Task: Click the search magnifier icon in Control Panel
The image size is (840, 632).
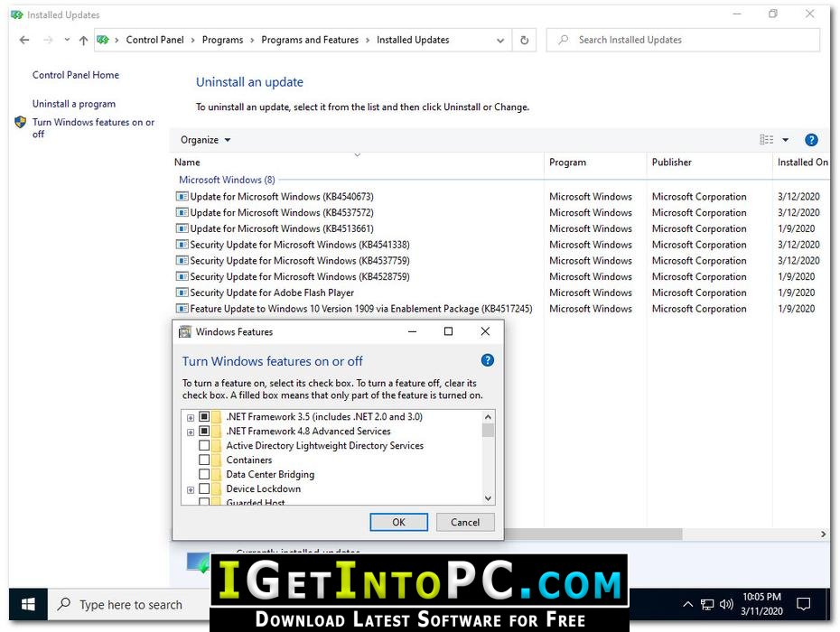Action: point(563,40)
